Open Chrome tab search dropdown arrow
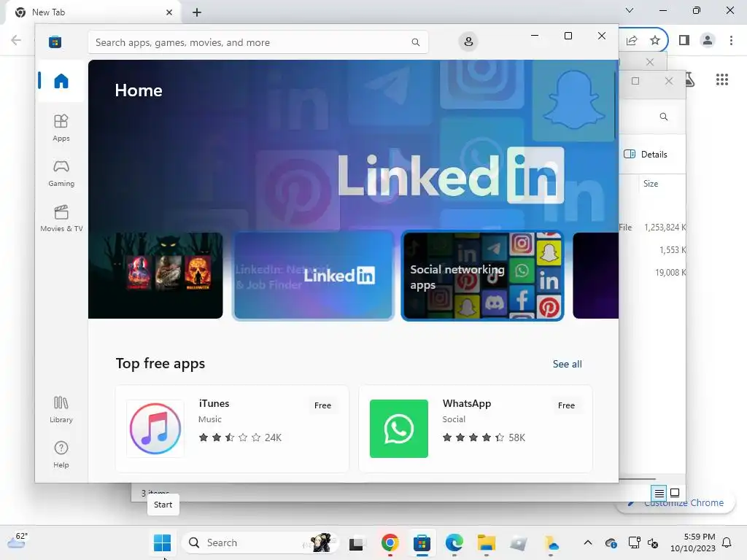Image resolution: width=747 pixels, height=560 pixels. click(x=630, y=10)
